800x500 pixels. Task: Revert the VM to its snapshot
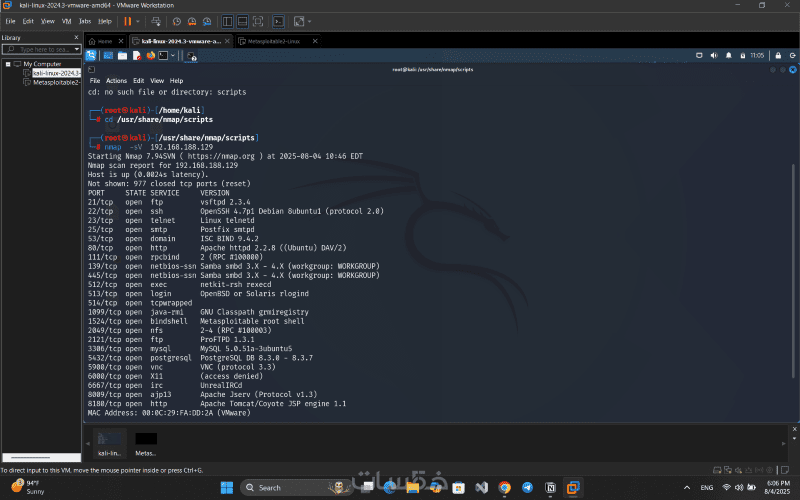tap(192, 21)
